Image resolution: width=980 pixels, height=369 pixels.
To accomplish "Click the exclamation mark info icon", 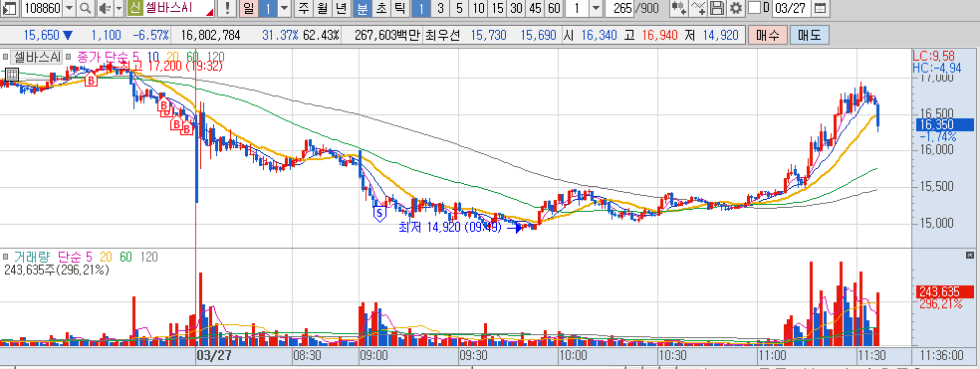I will pos(227,9).
